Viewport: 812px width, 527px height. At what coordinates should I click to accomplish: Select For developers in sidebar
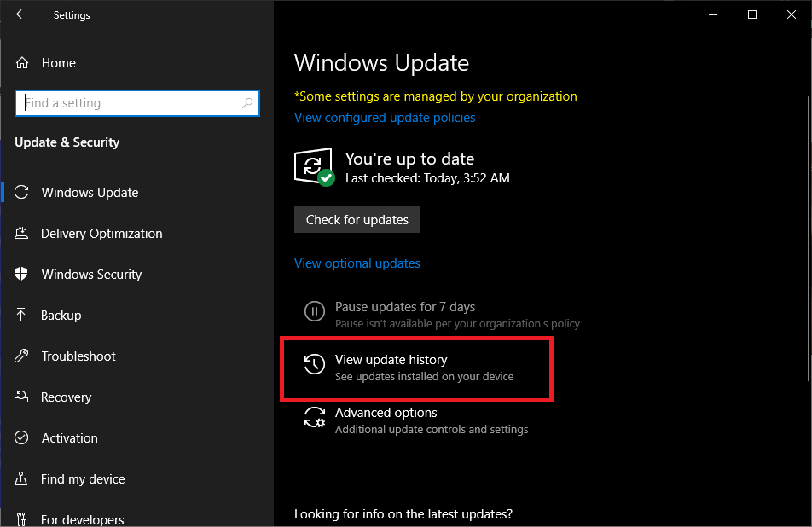tap(83, 519)
